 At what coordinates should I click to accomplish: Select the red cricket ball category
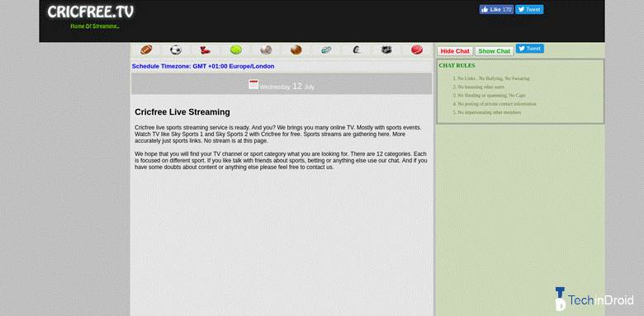click(417, 50)
